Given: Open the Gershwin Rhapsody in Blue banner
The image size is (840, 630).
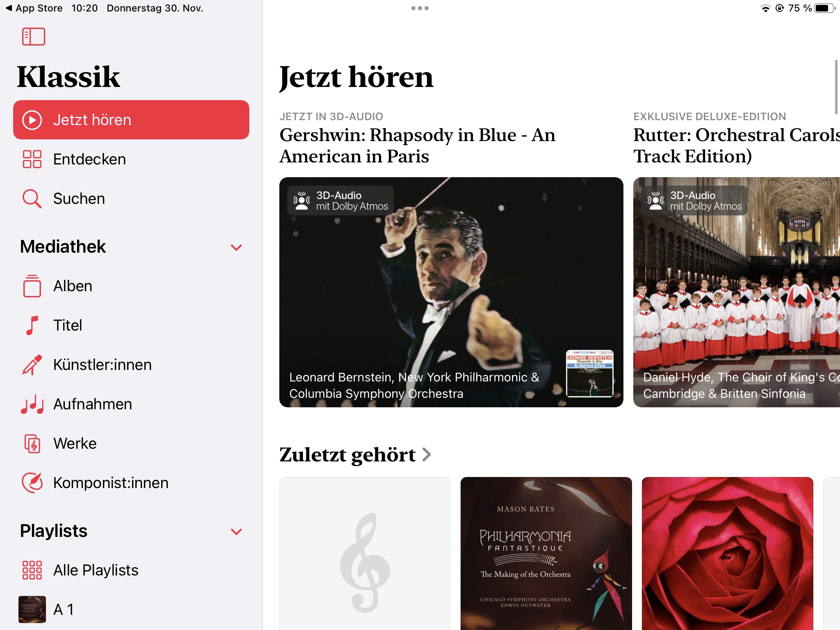Looking at the screenshot, I should (451, 292).
